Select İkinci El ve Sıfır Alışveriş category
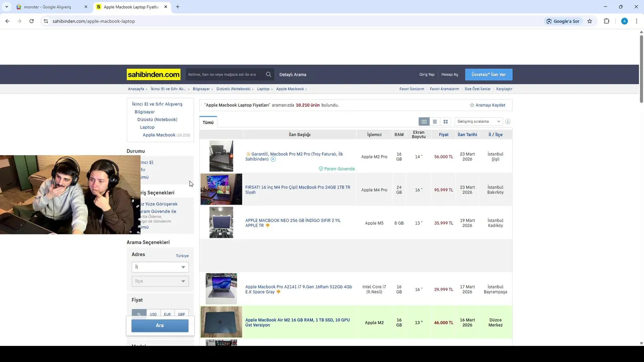This screenshot has width=644, height=362. pos(157,104)
